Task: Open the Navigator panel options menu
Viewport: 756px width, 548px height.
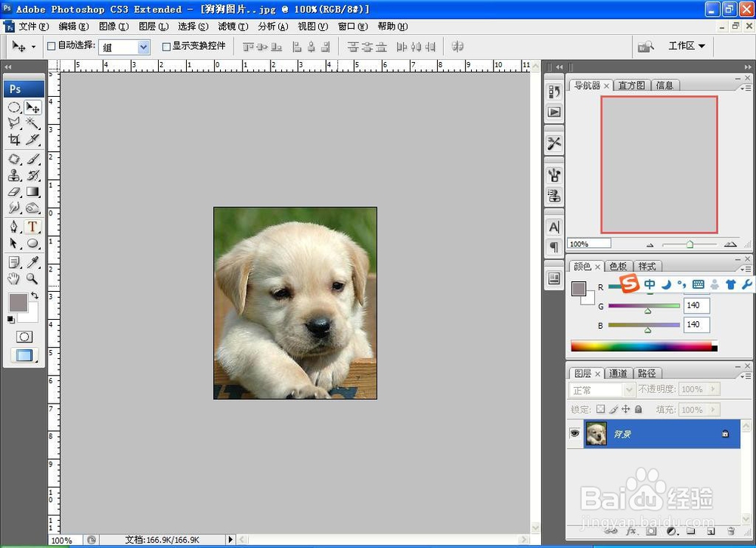Action: point(746,88)
